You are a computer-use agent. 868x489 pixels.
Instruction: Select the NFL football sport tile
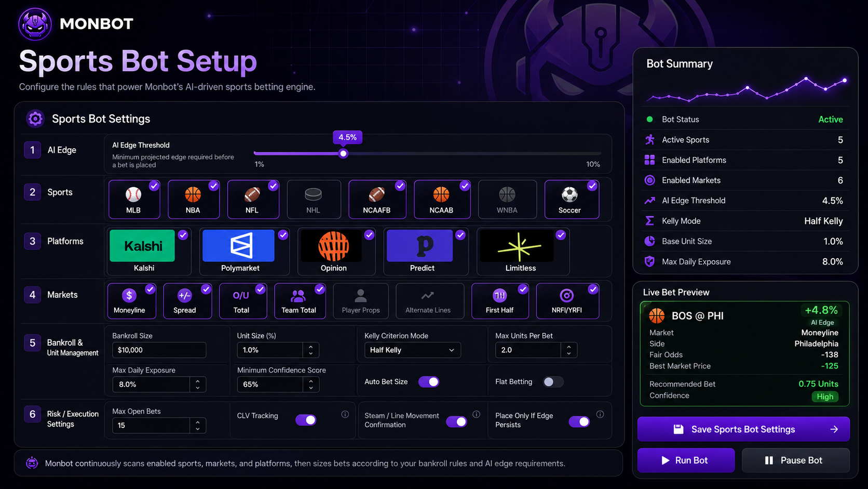(253, 200)
